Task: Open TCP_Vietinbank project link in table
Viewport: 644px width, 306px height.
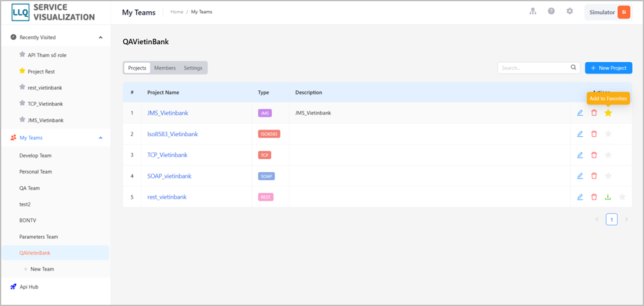Action: pyautogui.click(x=167, y=155)
